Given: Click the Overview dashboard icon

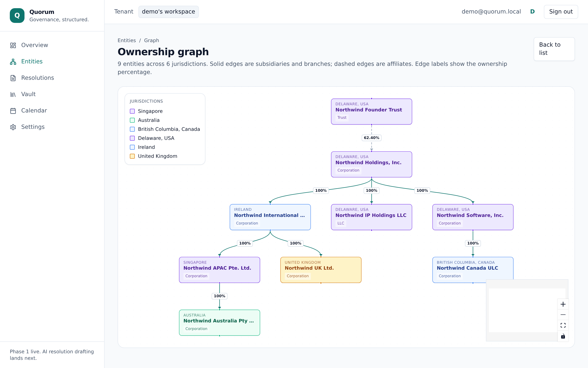Looking at the screenshot, I should [x=13, y=45].
